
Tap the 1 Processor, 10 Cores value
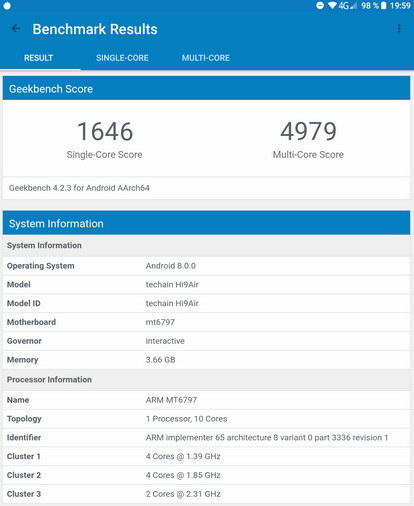186,419
